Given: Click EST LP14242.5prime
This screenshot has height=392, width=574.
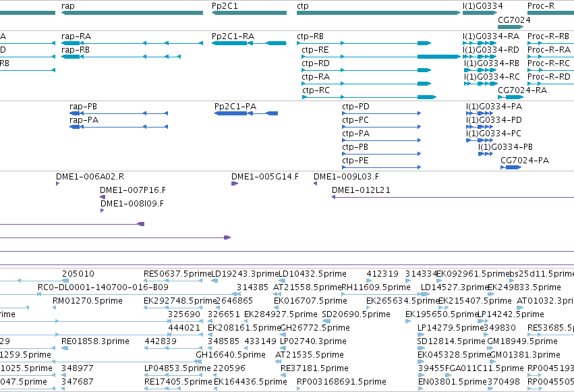Looking at the screenshot, I should tap(511, 315).
